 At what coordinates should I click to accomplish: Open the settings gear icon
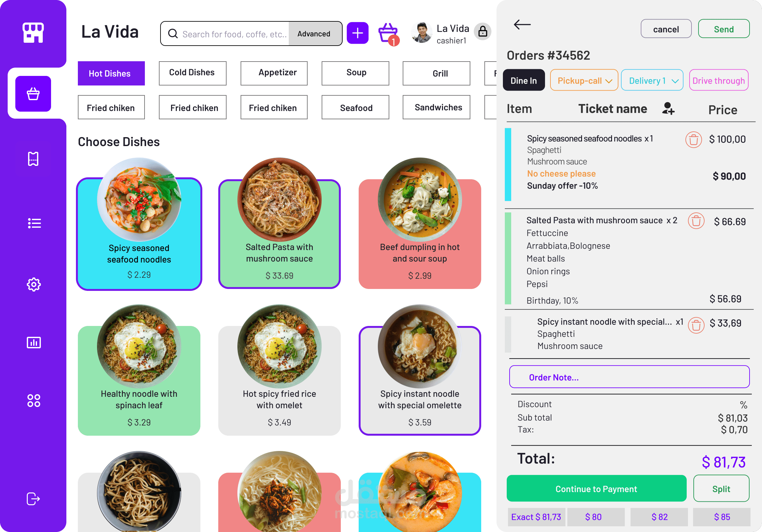(33, 284)
